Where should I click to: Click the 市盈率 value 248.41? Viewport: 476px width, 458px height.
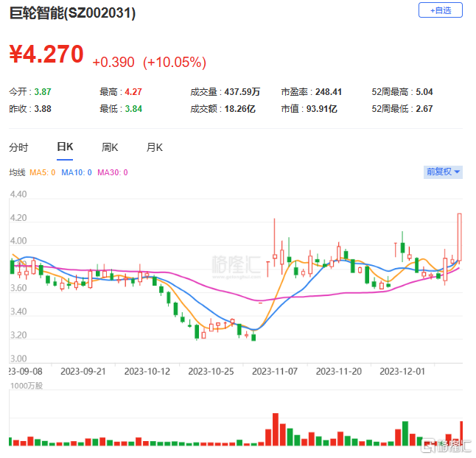click(x=329, y=92)
